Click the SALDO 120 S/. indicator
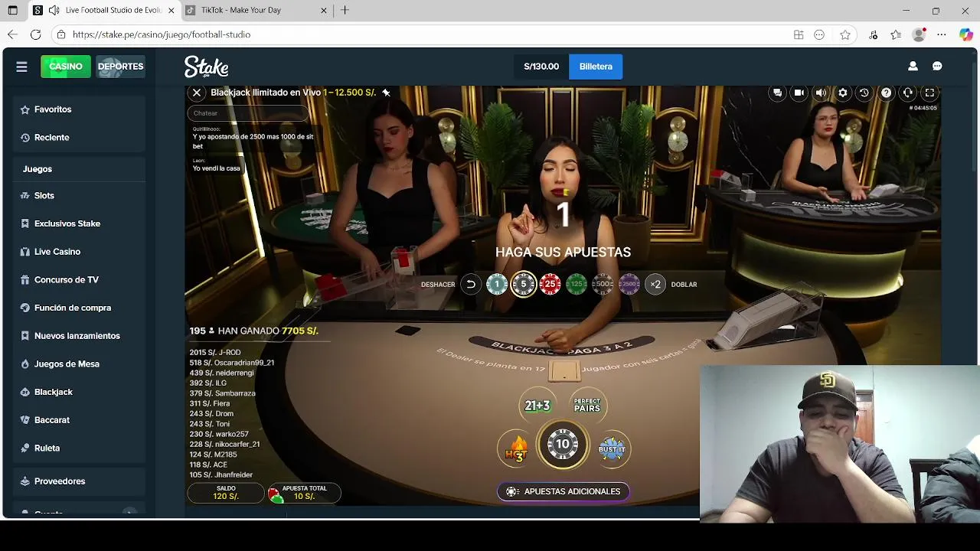980x551 pixels. [x=226, y=493]
